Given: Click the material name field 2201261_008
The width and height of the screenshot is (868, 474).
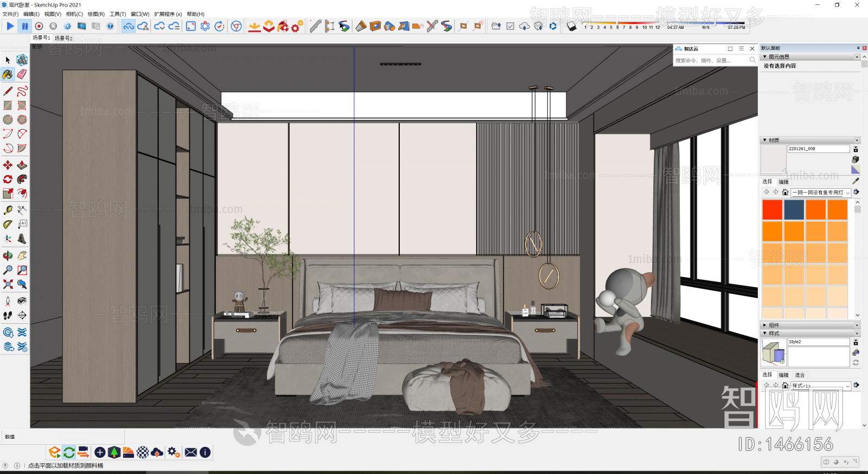Looking at the screenshot, I should tap(819, 149).
